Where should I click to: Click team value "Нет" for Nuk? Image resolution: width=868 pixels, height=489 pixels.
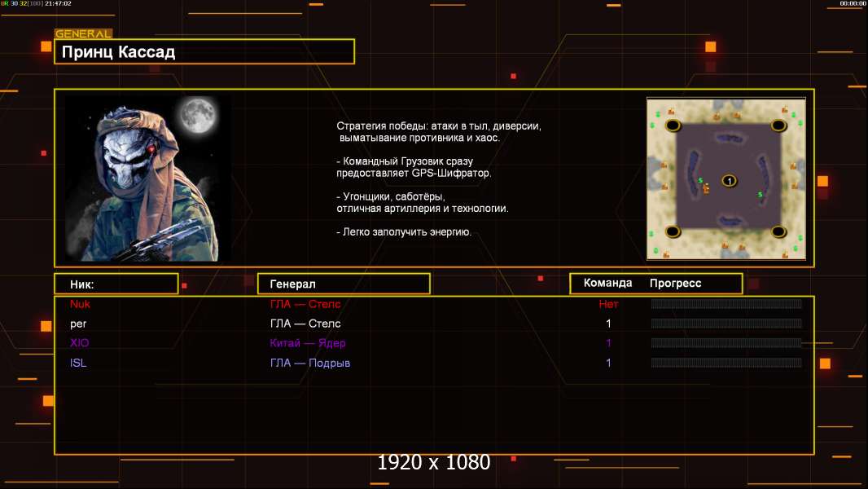tap(608, 304)
